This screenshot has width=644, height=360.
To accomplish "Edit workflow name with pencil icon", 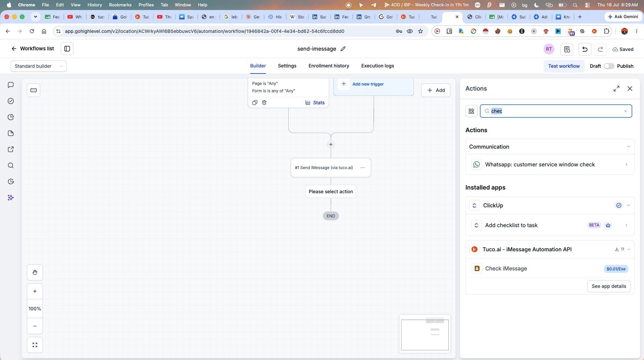I will [x=343, y=49].
